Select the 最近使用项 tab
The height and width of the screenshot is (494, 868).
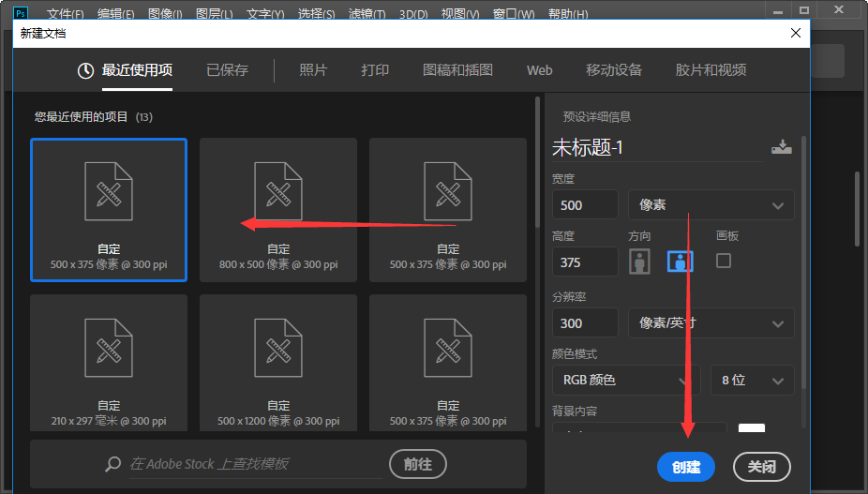[x=137, y=70]
